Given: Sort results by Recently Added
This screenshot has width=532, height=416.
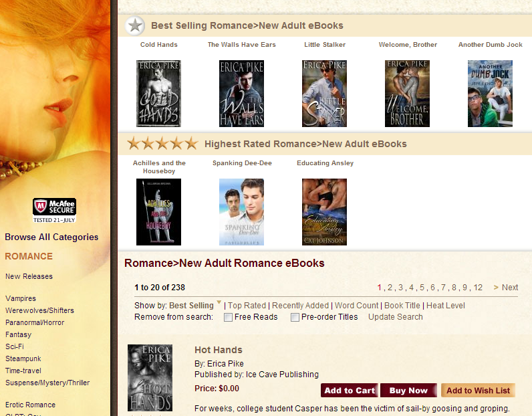Looking at the screenshot, I should [x=300, y=306].
